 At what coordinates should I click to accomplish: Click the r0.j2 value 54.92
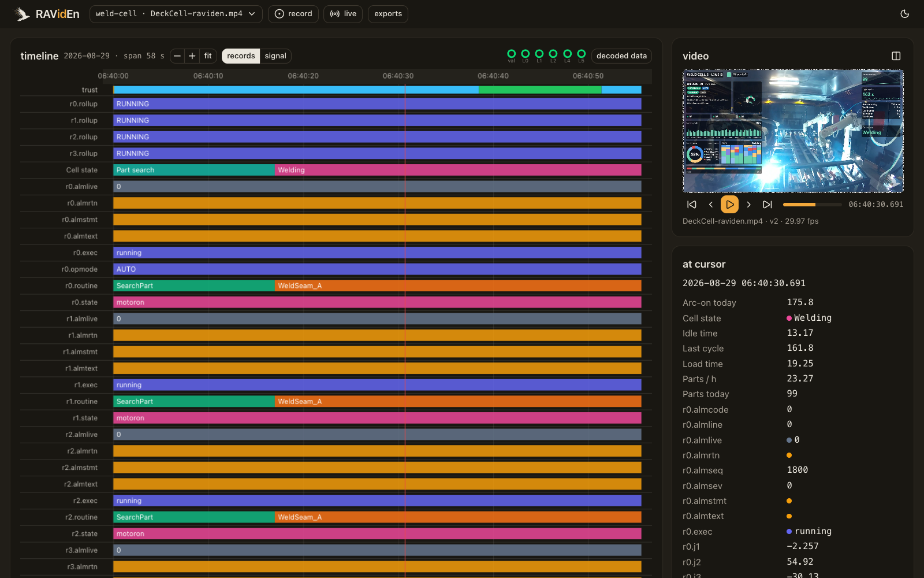(x=800, y=562)
